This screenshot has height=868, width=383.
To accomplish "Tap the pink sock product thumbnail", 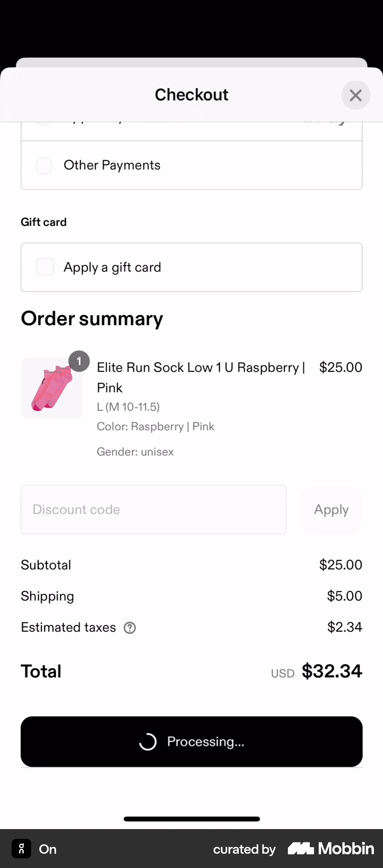I will pyautogui.click(x=52, y=389).
